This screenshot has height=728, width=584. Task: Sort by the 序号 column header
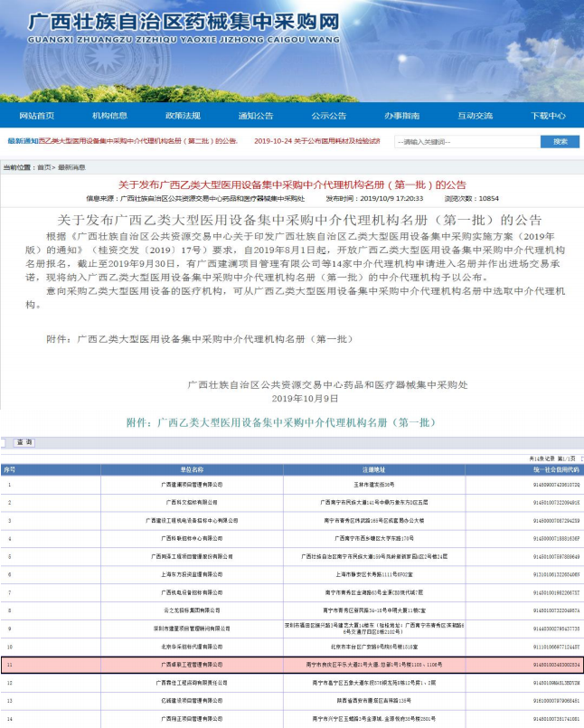(9, 470)
